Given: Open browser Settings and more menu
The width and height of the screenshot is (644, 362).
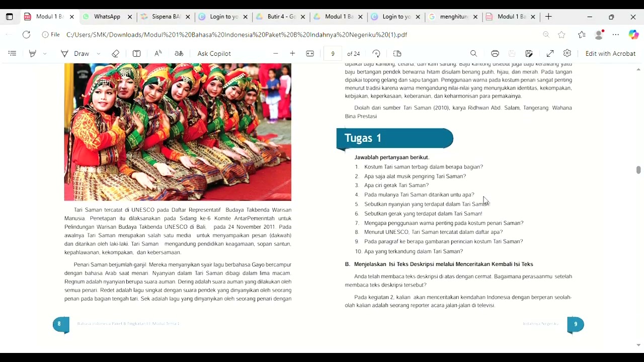Looking at the screenshot, I should coord(616,35).
